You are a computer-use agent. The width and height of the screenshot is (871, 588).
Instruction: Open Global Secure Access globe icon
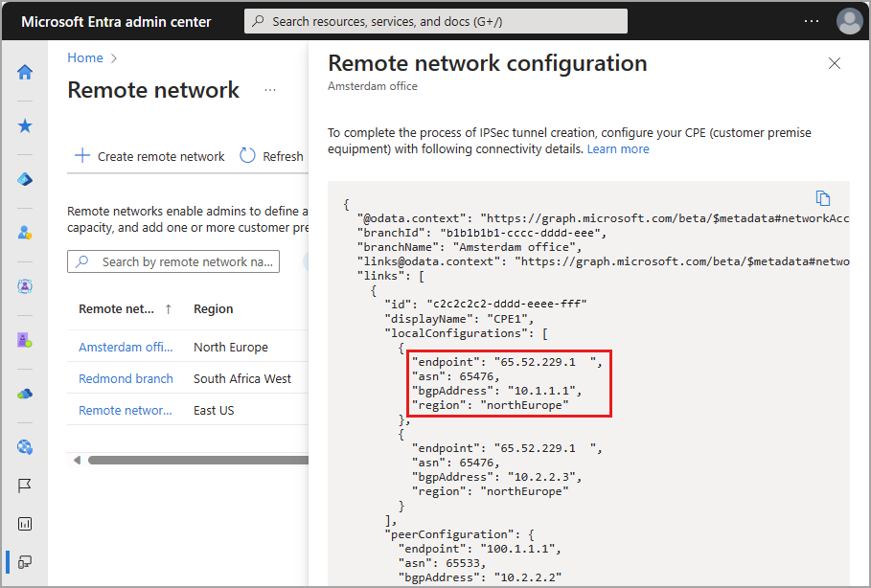[25, 447]
